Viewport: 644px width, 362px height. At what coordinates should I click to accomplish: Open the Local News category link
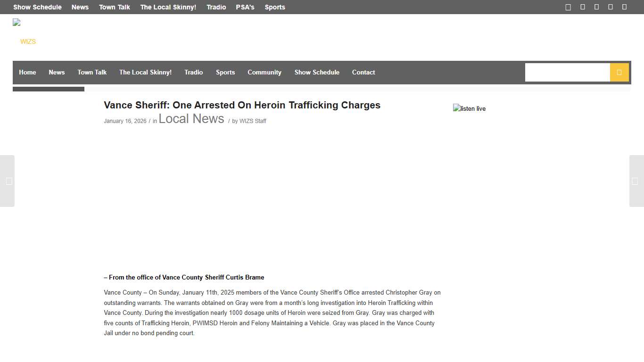[191, 119]
